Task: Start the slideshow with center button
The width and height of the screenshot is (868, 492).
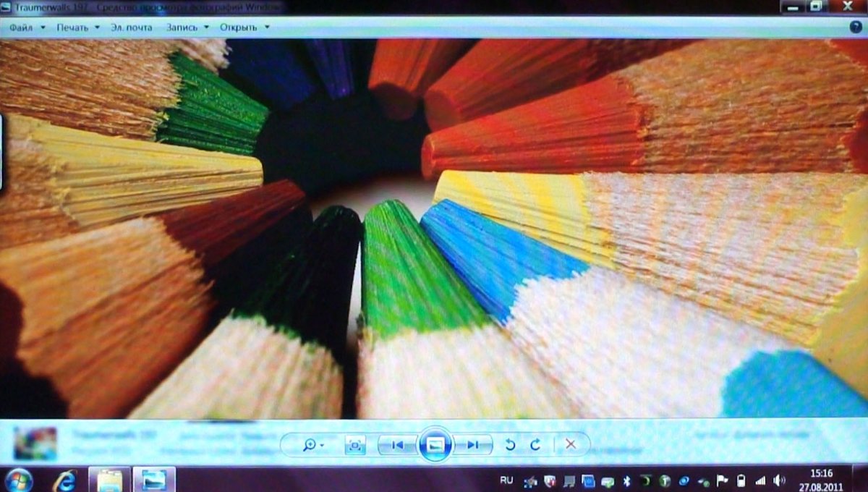Action: tap(435, 445)
